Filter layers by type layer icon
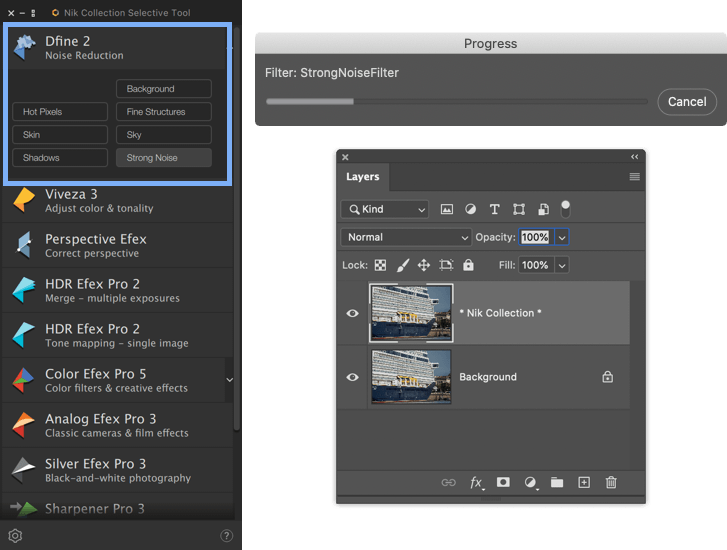 coord(495,209)
